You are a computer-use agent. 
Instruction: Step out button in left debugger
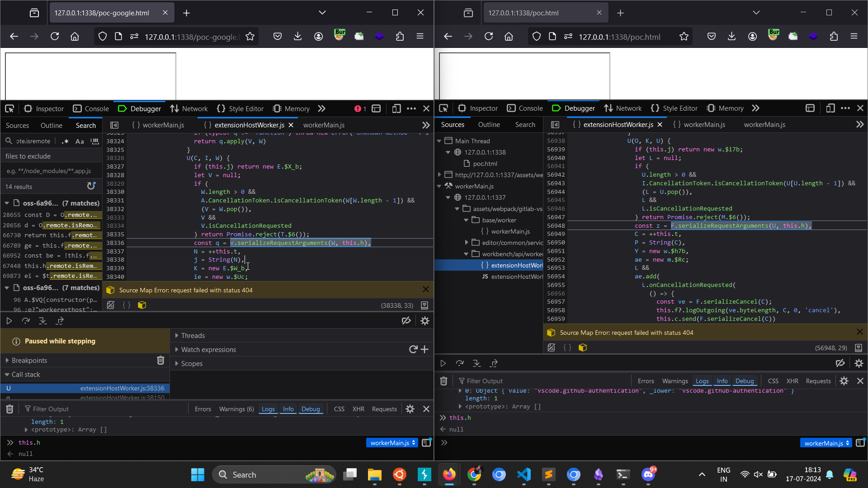[x=59, y=321]
